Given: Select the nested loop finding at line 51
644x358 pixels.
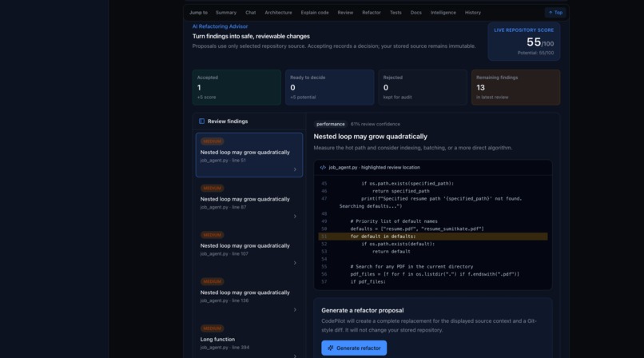Looking at the screenshot, I should [x=249, y=155].
